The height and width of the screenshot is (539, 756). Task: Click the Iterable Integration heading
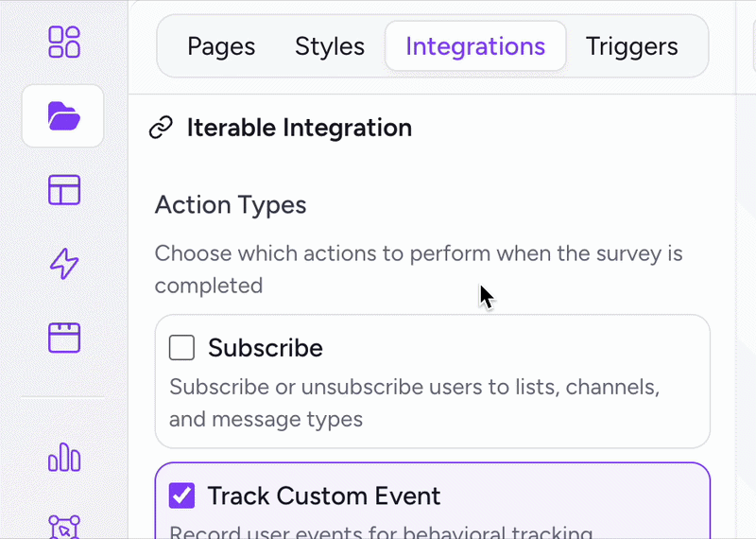[300, 128]
